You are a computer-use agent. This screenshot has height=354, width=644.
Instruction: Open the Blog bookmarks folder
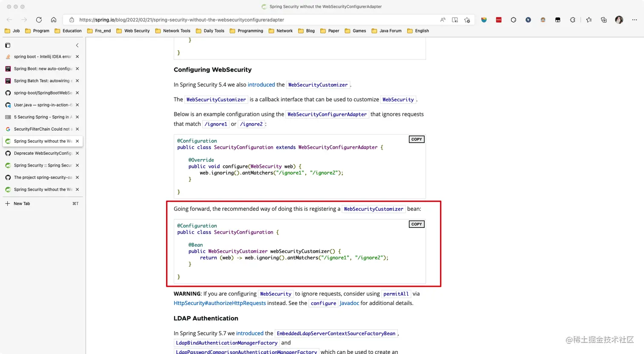pos(306,31)
